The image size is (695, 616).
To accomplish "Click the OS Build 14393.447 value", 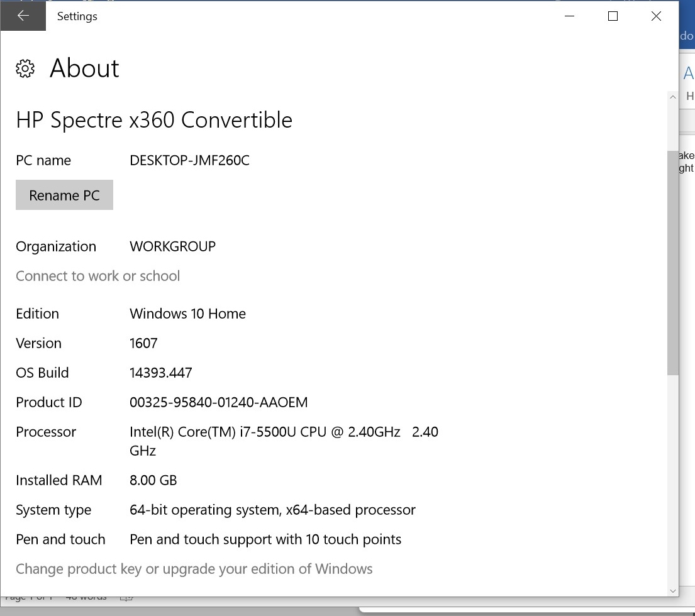I will coord(160,373).
